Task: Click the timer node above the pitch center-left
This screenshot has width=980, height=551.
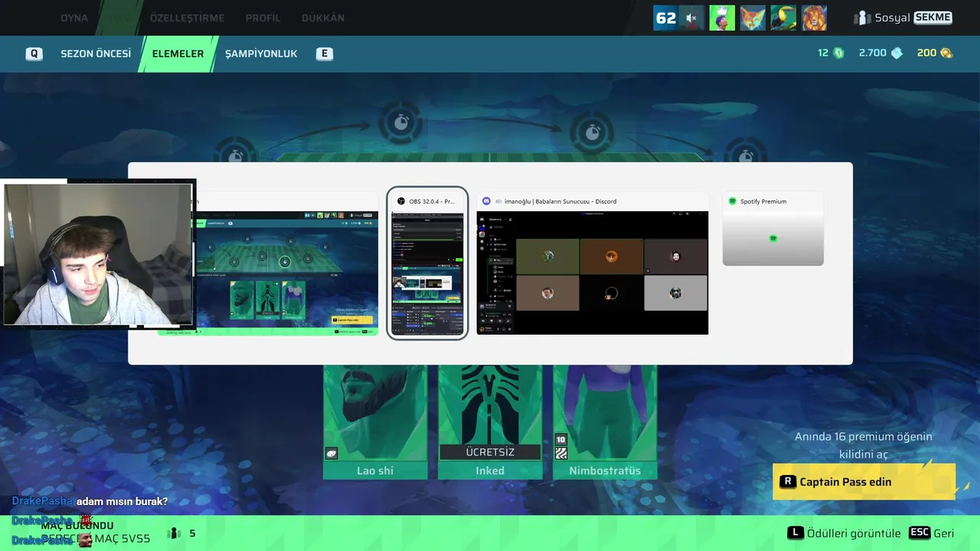Action: pos(401,122)
